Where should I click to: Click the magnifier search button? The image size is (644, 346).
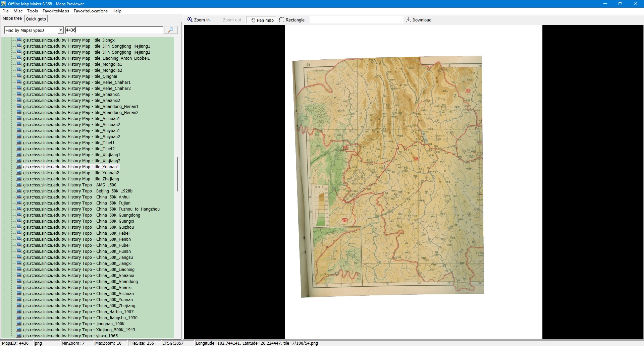[x=170, y=30]
